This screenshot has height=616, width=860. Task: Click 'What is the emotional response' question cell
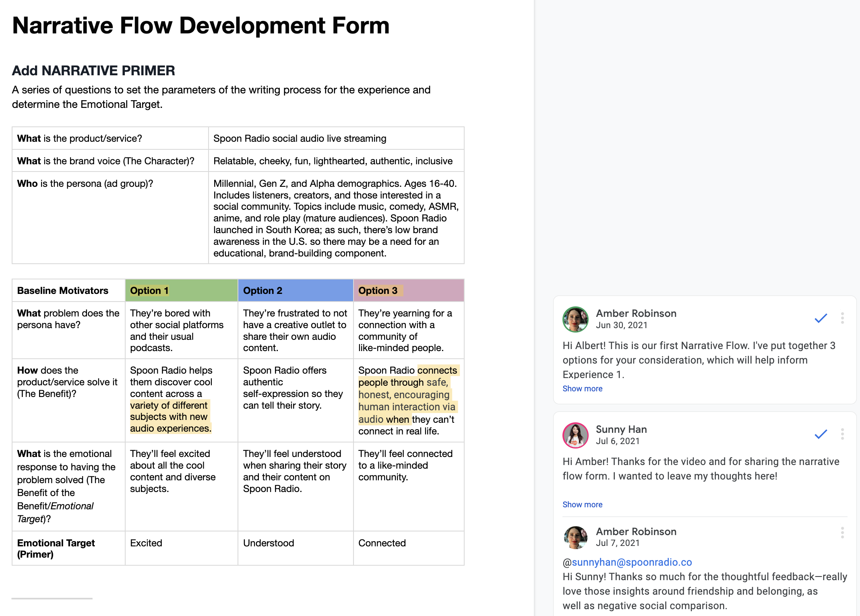(x=68, y=486)
